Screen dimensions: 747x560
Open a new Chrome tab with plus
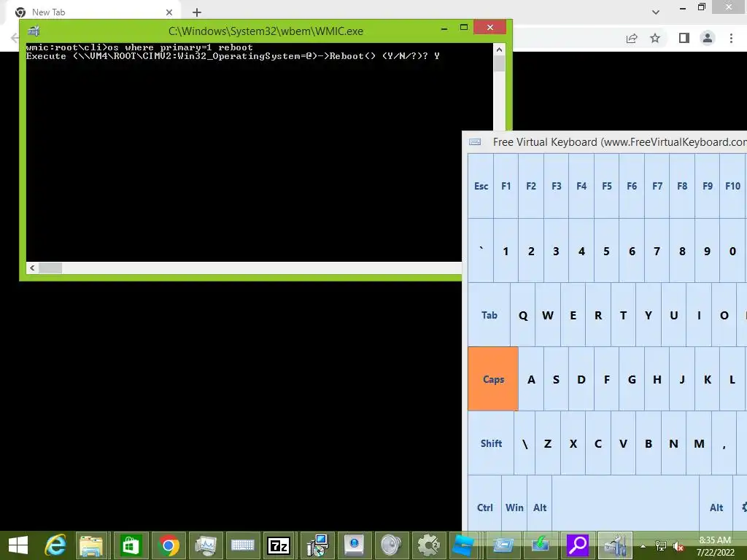coord(197,12)
